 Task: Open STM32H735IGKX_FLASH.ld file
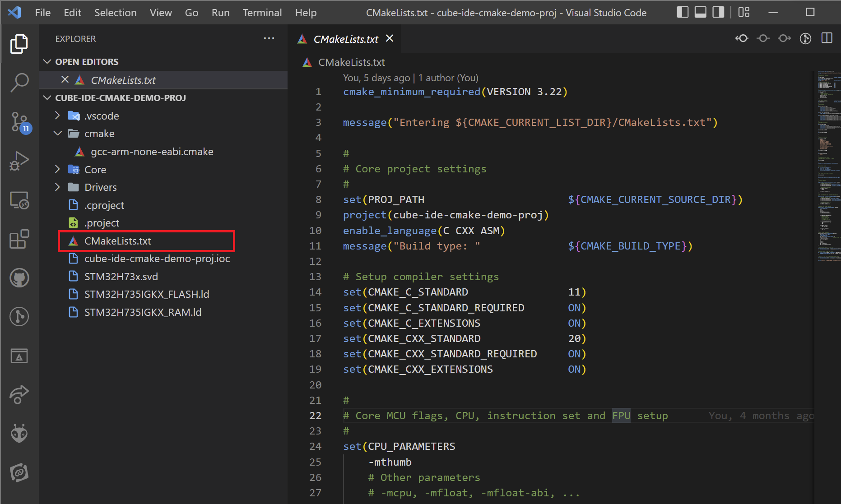coord(147,294)
